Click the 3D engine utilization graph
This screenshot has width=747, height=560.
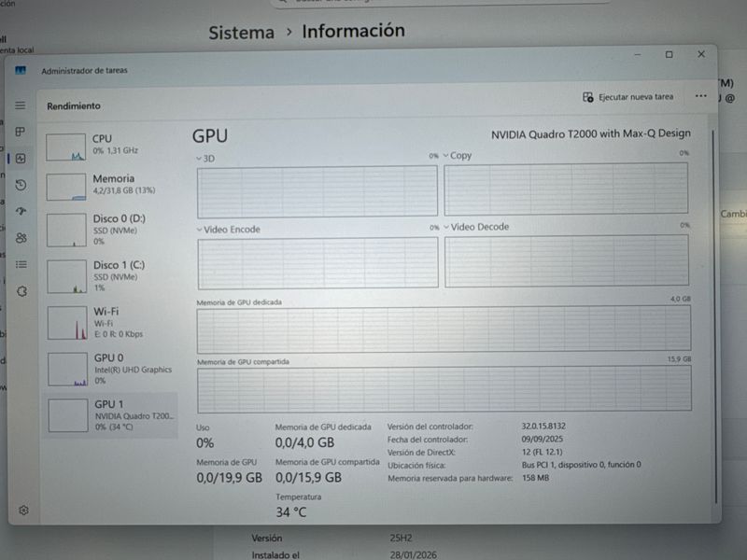(317, 191)
